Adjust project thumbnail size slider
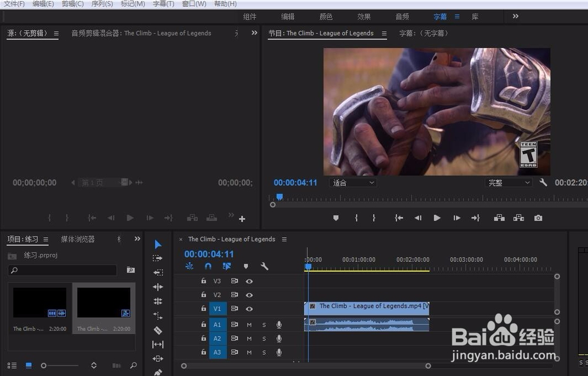The image size is (588, 376). point(44,365)
